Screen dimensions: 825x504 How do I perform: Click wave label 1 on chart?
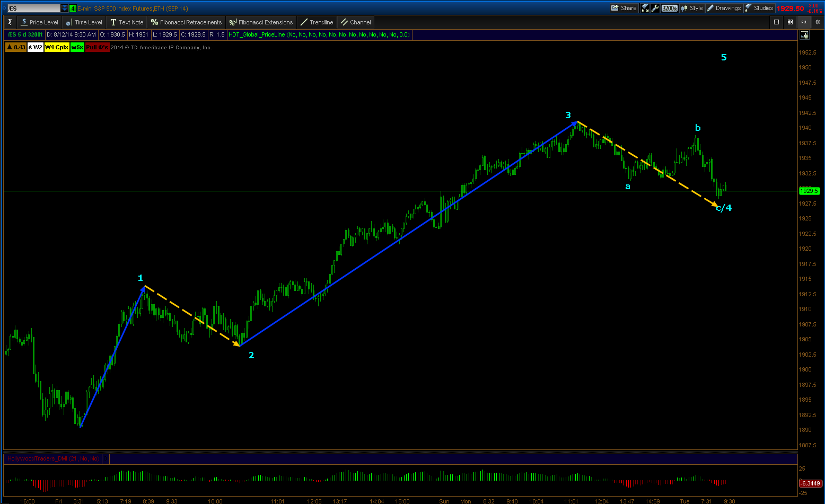point(141,278)
